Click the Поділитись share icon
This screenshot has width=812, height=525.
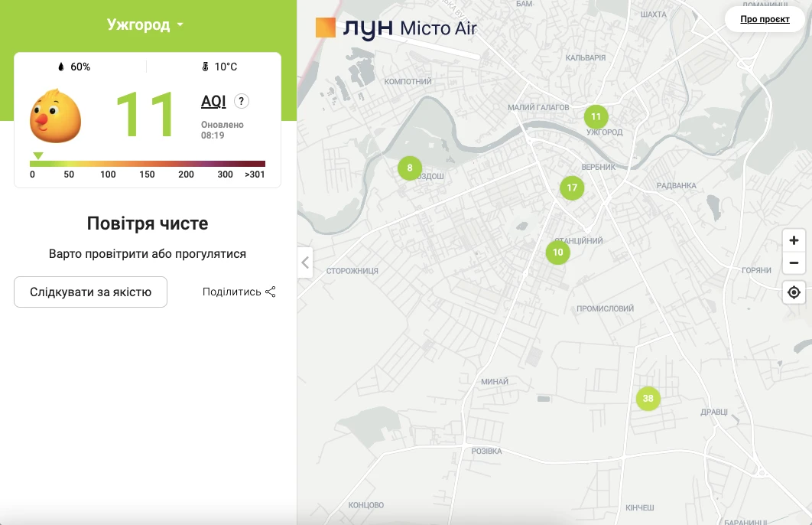(x=270, y=292)
